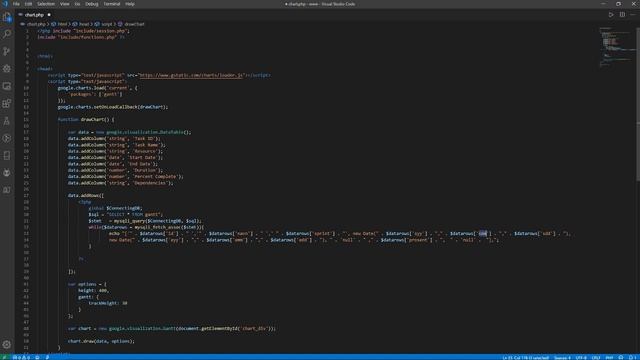Click the 'height: 400,' line
This screenshot has width=640, height=360.
[93, 291]
